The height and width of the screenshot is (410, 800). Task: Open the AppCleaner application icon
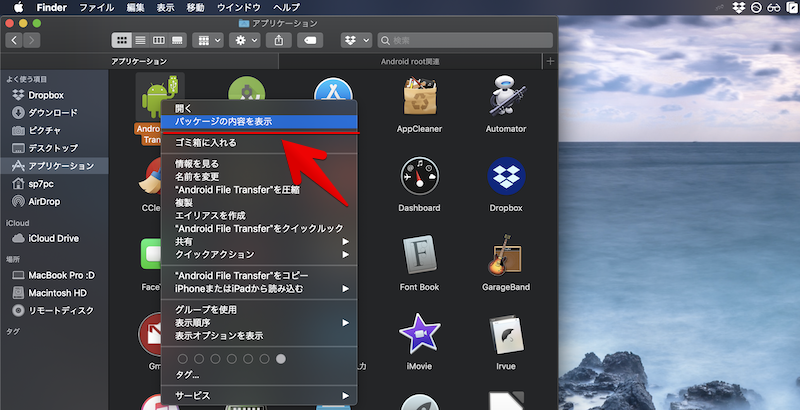(x=419, y=98)
